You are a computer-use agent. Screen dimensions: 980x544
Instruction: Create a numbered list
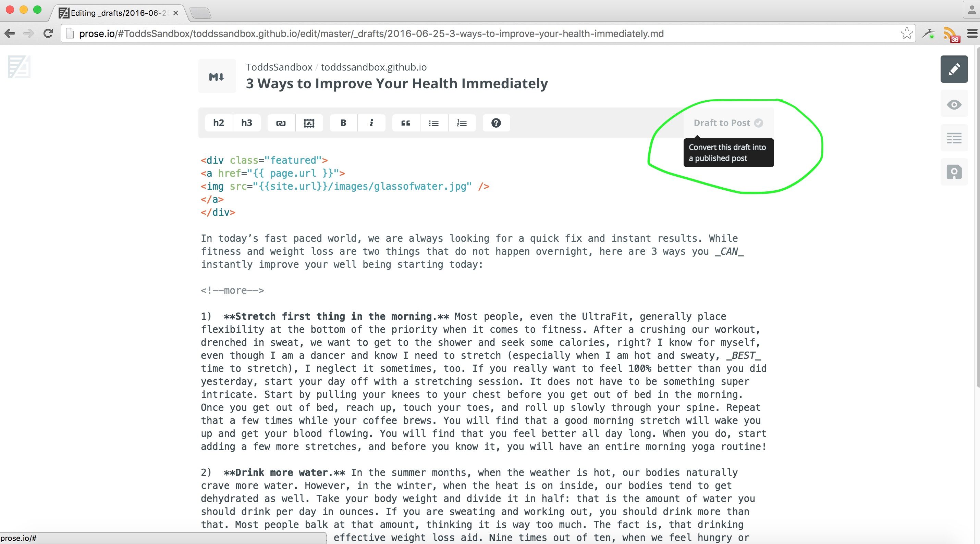[x=462, y=123]
